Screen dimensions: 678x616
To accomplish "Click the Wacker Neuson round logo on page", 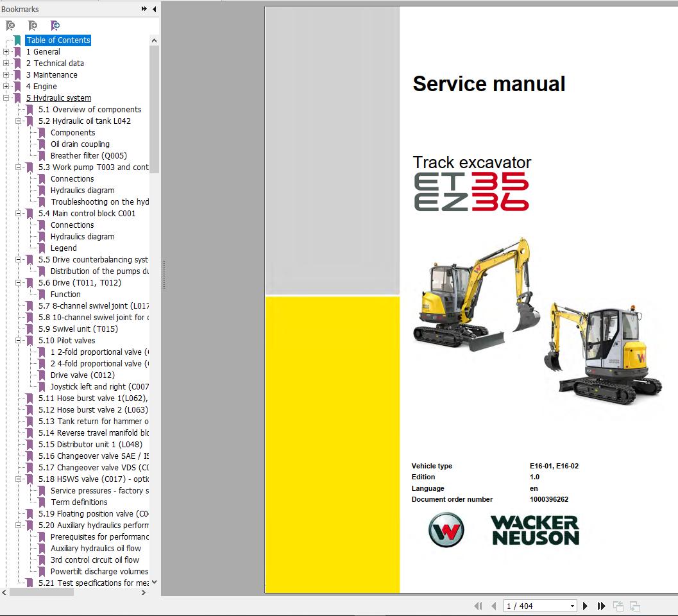I will tap(446, 529).
